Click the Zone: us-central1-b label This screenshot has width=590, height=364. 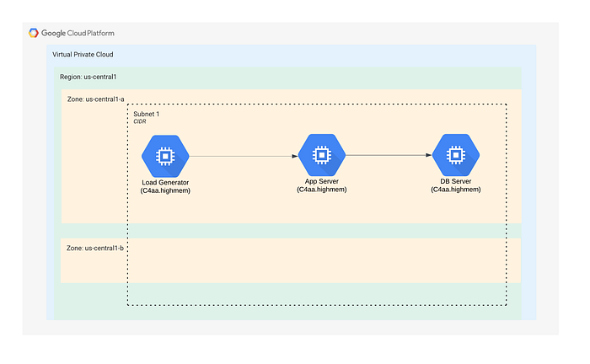tap(95, 249)
